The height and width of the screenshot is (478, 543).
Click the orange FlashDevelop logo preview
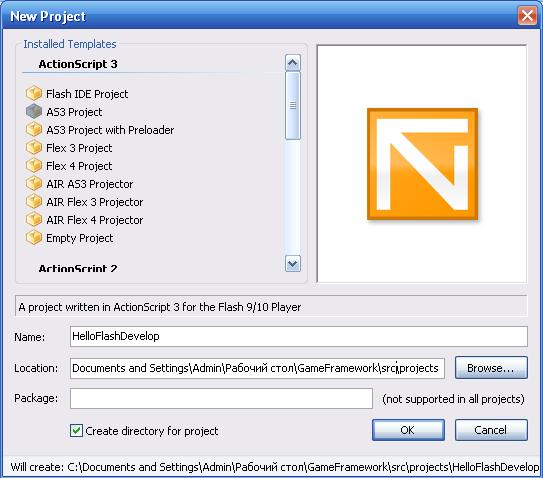click(422, 164)
